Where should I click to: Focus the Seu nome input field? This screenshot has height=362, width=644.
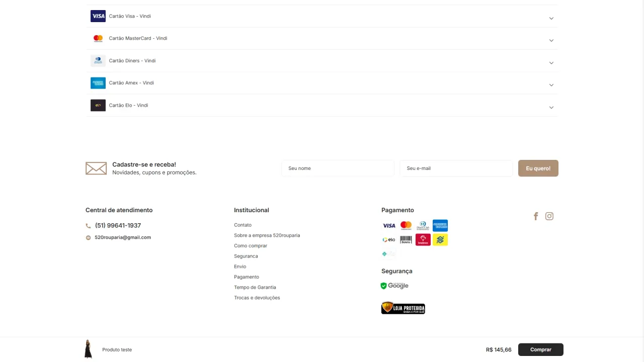click(338, 168)
